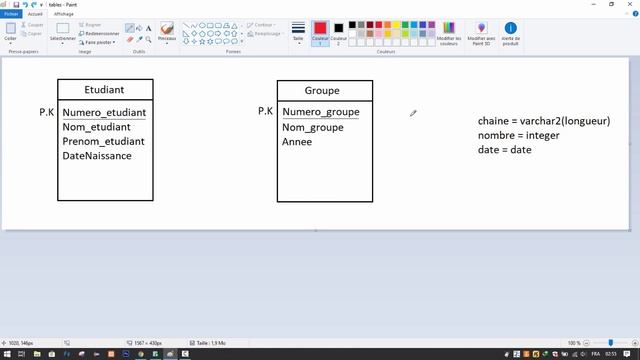Open the Quick Access Toolbar customize arrow
The width and height of the screenshot is (640, 360).
pos(41,5)
